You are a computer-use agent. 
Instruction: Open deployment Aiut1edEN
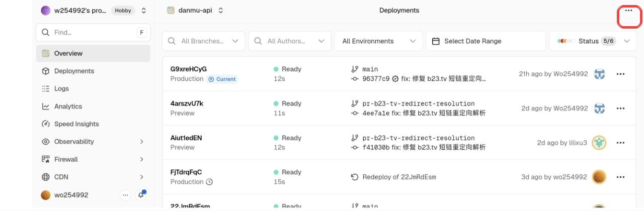point(186,138)
